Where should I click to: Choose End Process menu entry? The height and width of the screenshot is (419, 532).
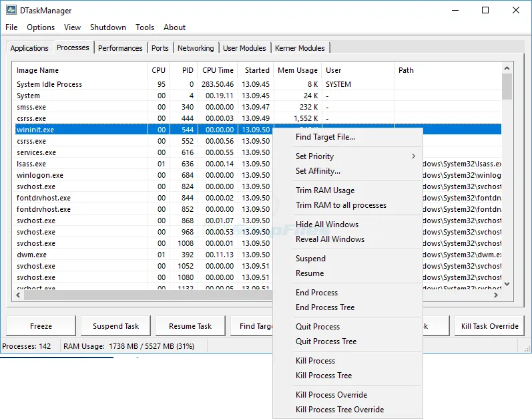coord(348,293)
